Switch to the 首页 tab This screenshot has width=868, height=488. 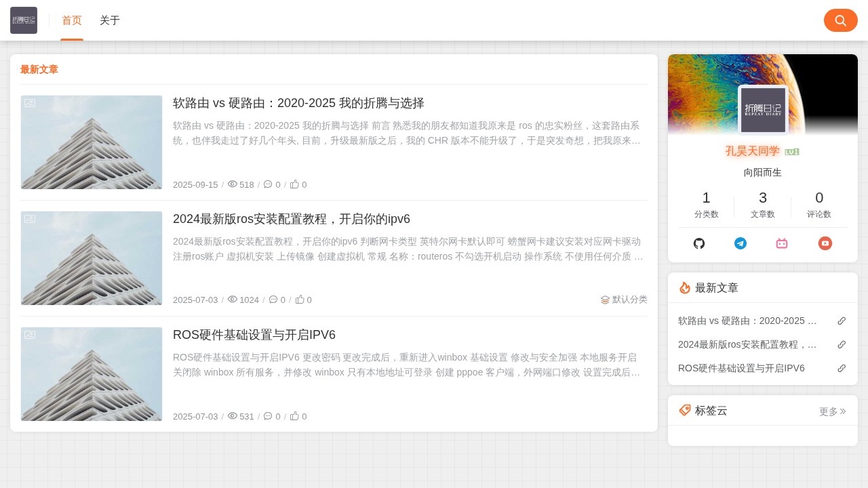tap(72, 20)
